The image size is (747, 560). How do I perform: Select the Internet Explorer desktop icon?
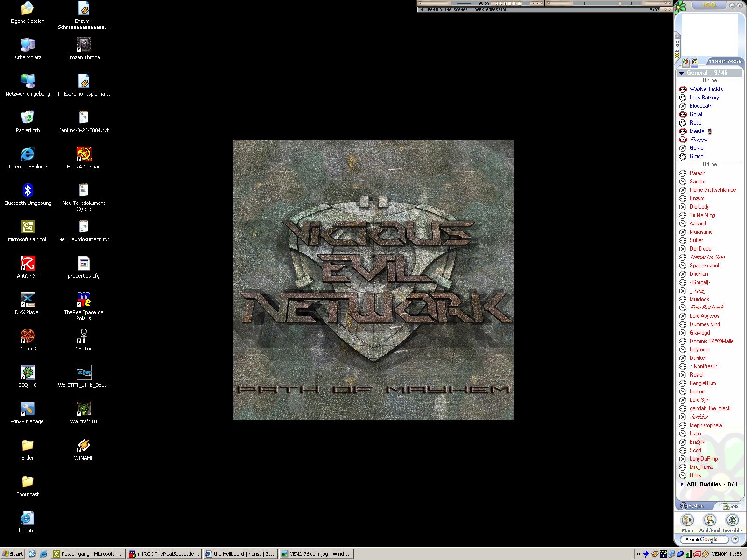coord(28,158)
